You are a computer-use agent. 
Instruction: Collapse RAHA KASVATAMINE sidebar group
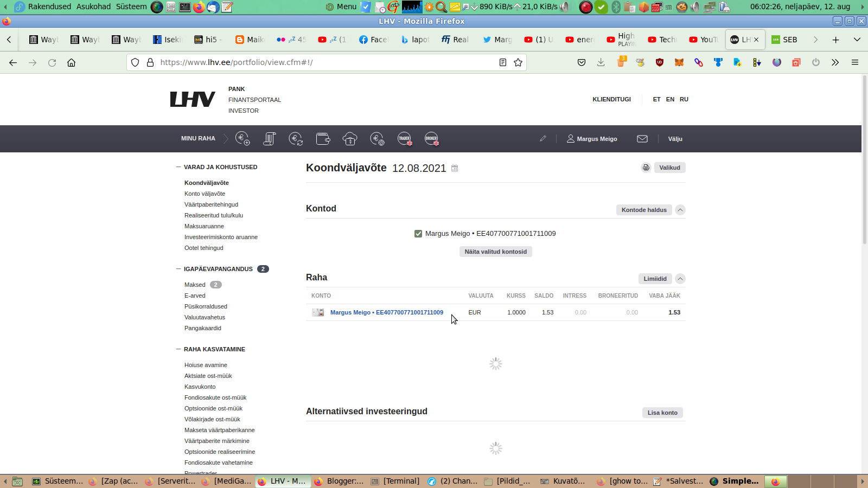pos(178,349)
